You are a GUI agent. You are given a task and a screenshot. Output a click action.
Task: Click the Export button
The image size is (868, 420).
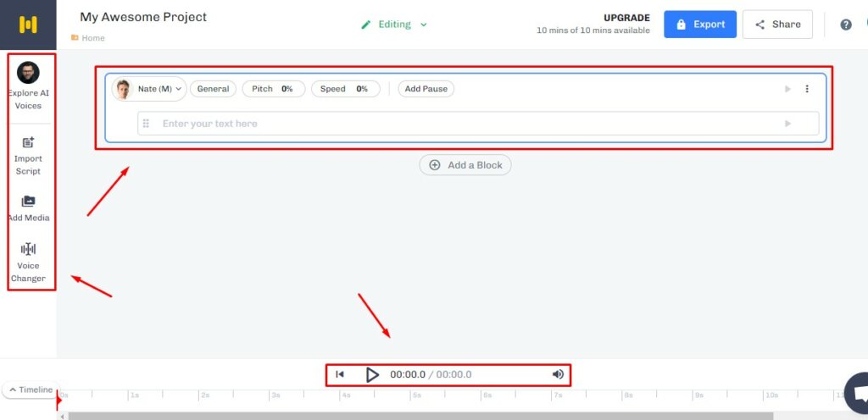tap(699, 25)
